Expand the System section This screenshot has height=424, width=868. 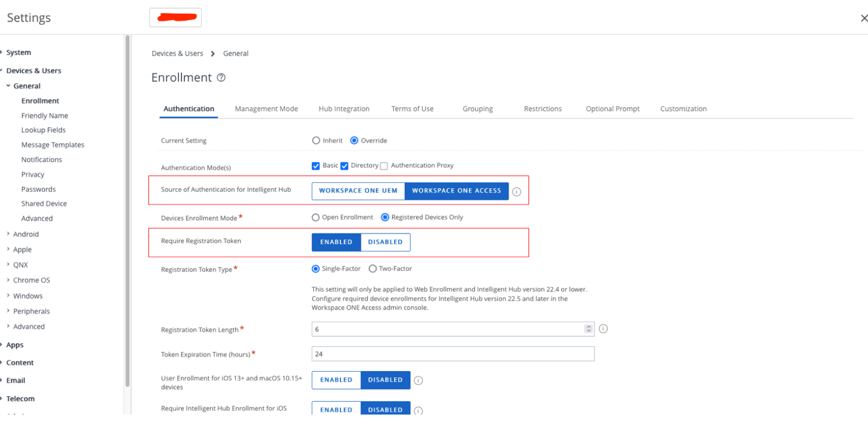click(x=2, y=52)
